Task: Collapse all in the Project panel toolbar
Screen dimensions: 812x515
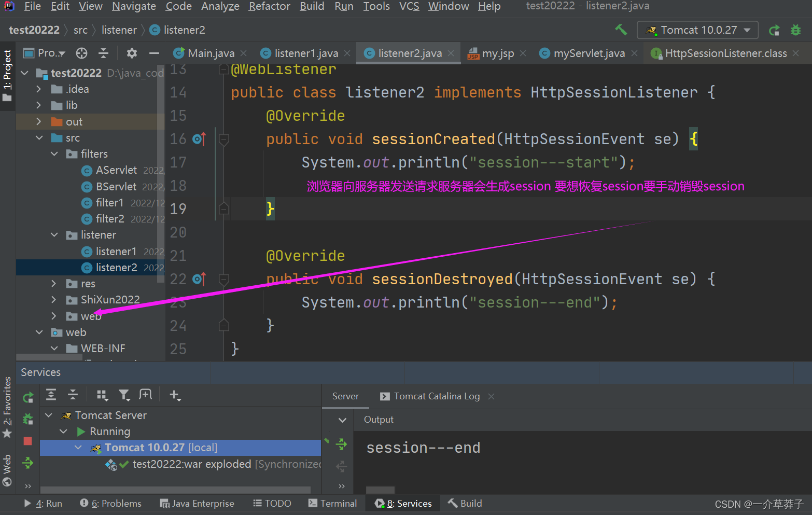Action: pyautogui.click(x=103, y=53)
